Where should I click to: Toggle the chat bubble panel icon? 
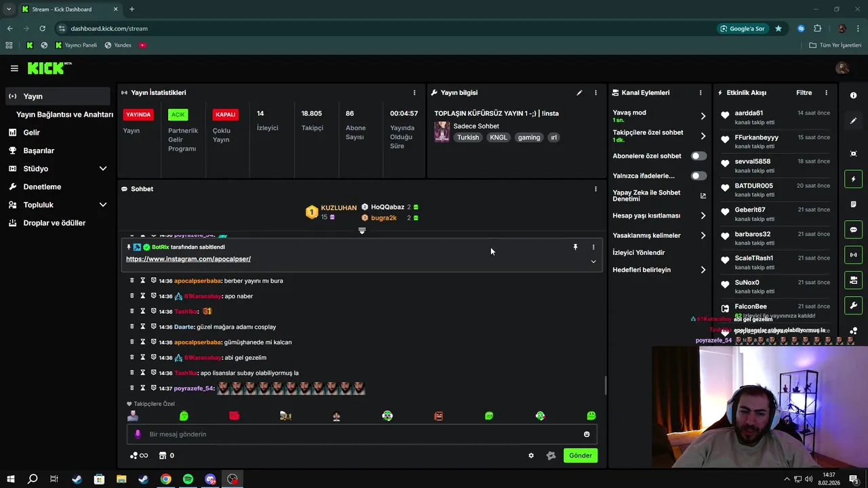point(854,230)
